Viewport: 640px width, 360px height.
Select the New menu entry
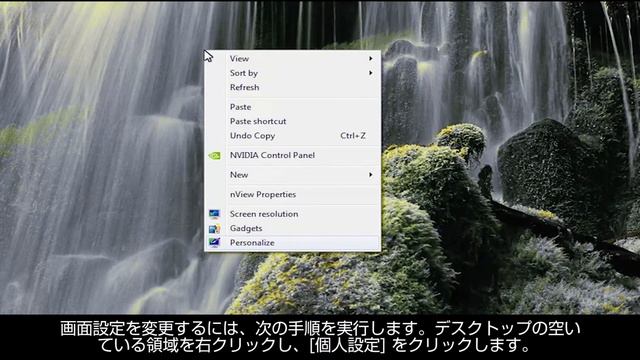[x=292, y=175]
